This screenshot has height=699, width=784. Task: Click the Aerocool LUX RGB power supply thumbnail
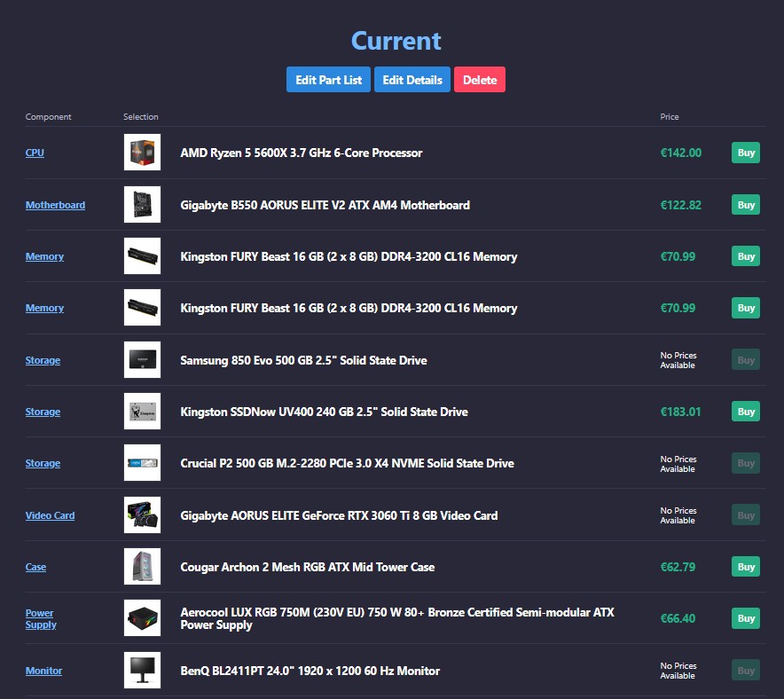(143, 618)
